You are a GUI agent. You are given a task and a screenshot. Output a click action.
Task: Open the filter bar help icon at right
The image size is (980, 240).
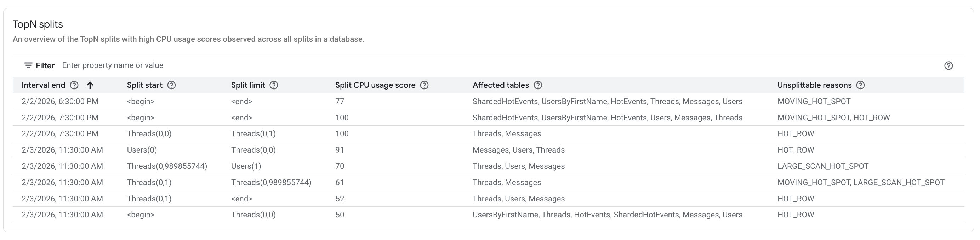pos(948,66)
